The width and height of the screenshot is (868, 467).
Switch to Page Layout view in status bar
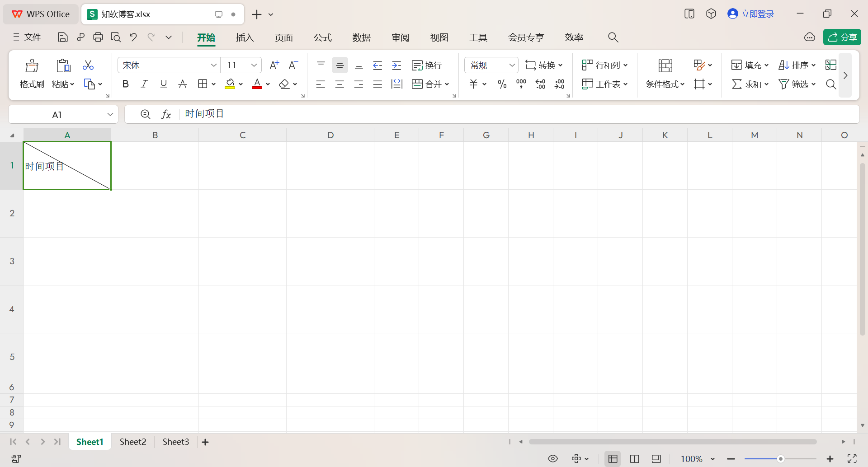(x=635, y=459)
